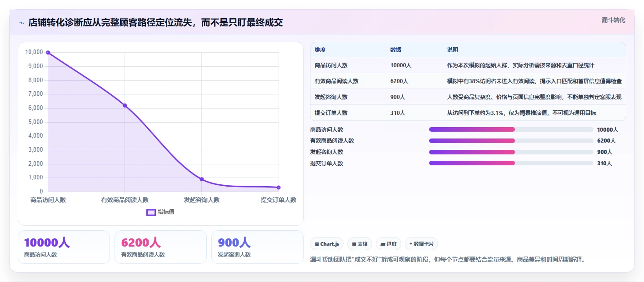
Task: Click the 有效商品阅读人数 x-axis label
Action: point(125,200)
